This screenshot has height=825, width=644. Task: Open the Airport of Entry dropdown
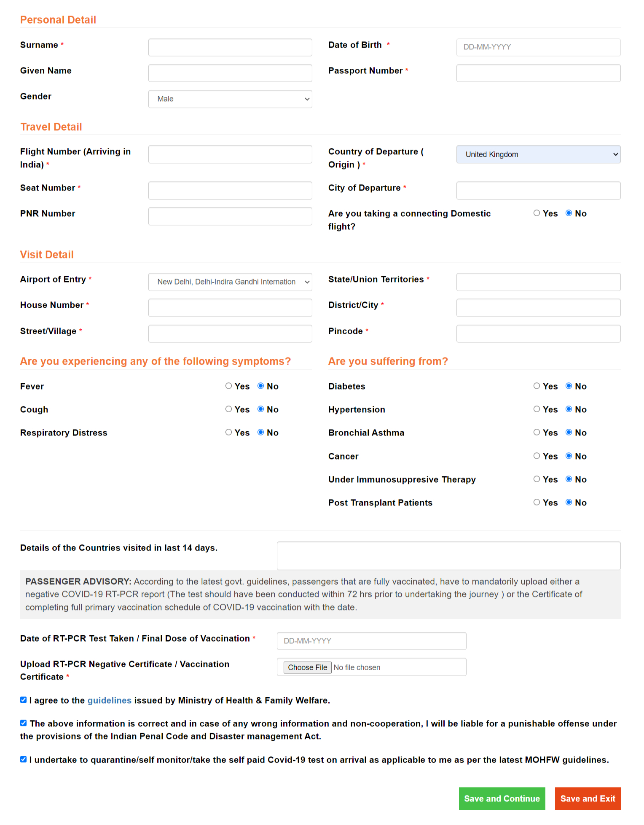tap(230, 282)
